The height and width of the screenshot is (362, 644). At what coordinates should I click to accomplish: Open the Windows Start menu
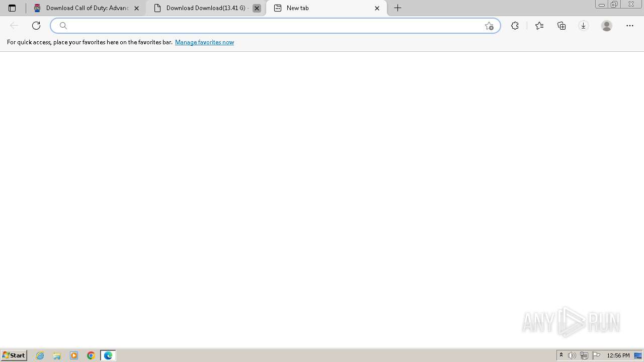(x=14, y=355)
